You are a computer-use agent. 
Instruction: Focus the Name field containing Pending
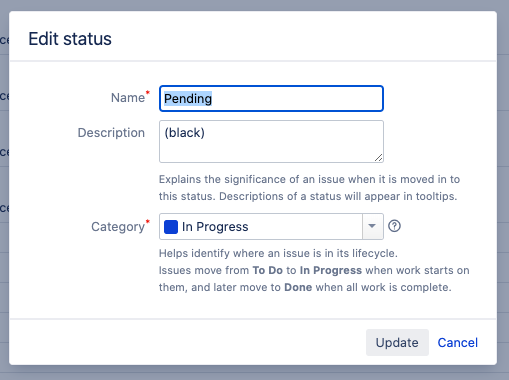(x=271, y=98)
